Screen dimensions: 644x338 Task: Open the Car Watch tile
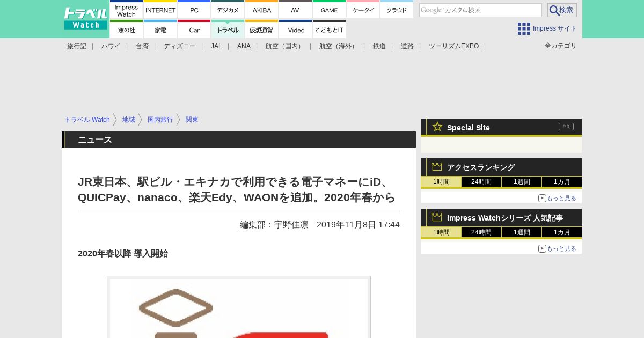tap(194, 29)
